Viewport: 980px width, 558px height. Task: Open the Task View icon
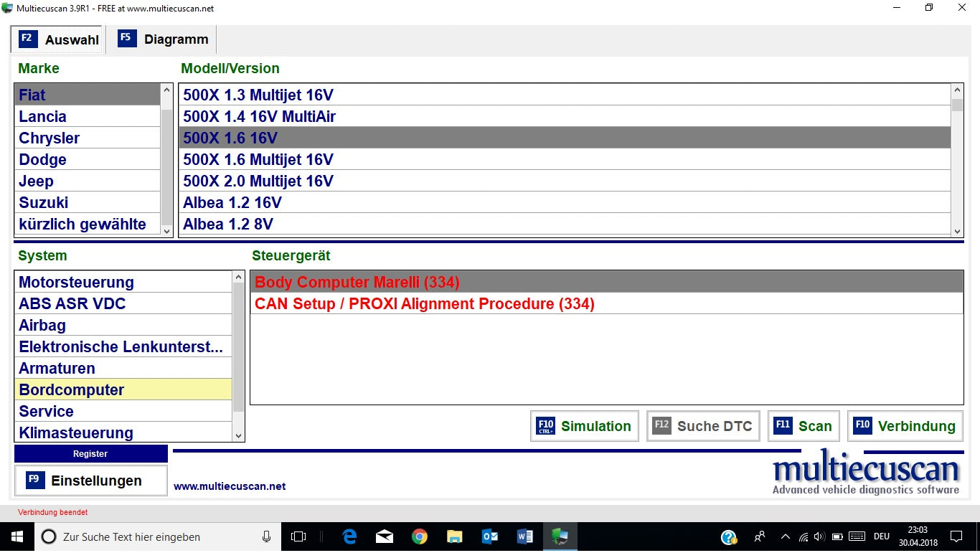(x=298, y=536)
